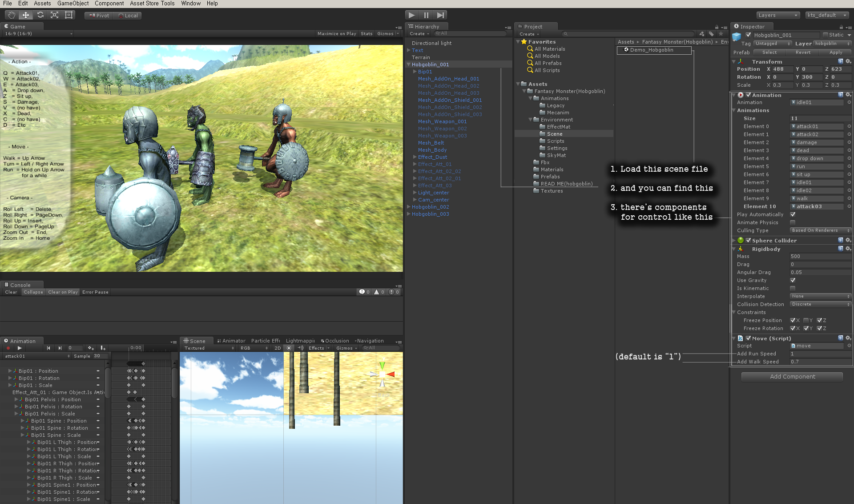The height and width of the screenshot is (504, 854).
Task: Toggle Pivot handle position
Action: [x=99, y=16]
